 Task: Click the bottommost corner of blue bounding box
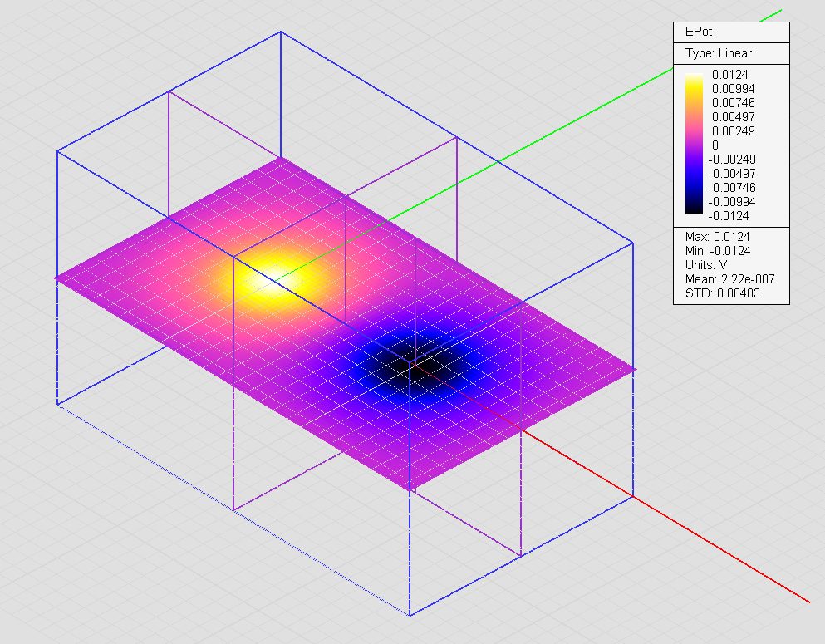click(x=410, y=616)
